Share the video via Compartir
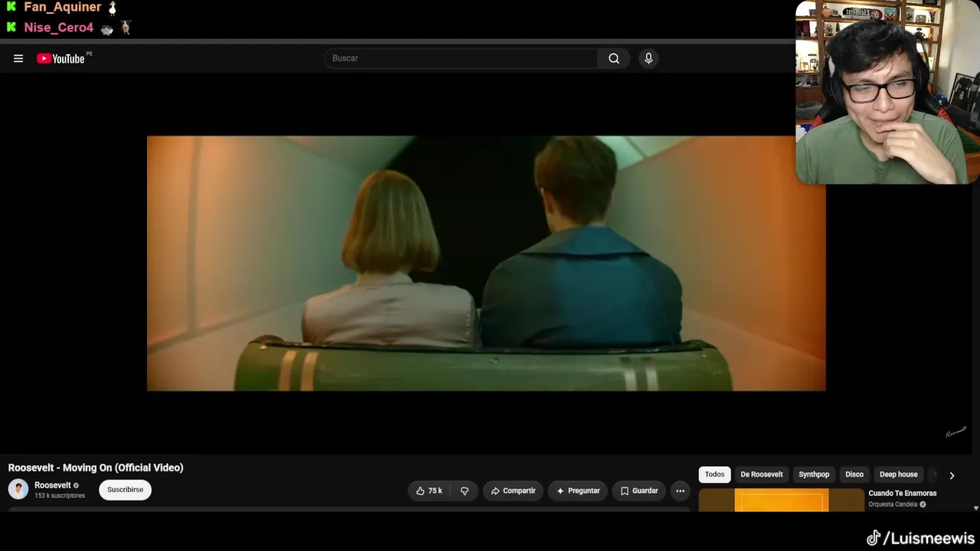 click(x=513, y=491)
